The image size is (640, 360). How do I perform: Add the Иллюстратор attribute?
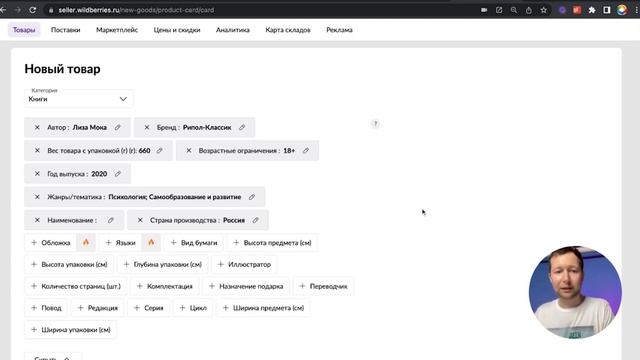pos(244,264)
